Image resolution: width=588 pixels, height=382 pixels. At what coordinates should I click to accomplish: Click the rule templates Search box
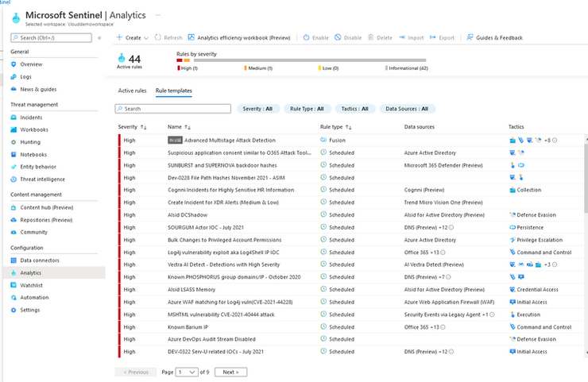pos(173,109)
